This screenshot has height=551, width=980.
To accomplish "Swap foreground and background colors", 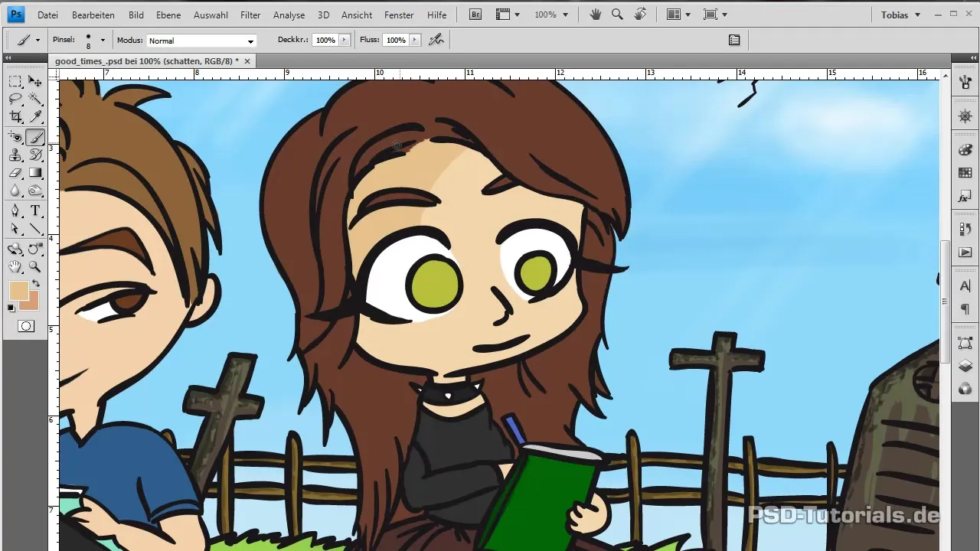I will (x=35, y=283).
